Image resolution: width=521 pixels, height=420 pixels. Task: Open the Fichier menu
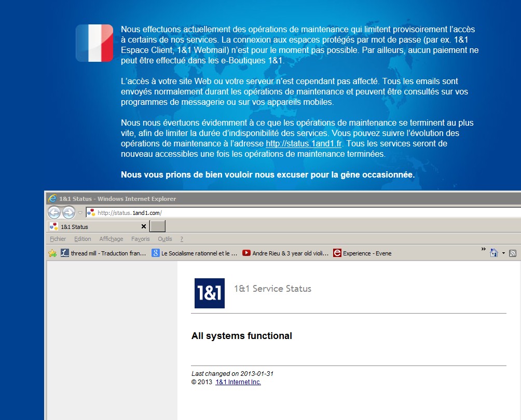(x=58, y=239)
